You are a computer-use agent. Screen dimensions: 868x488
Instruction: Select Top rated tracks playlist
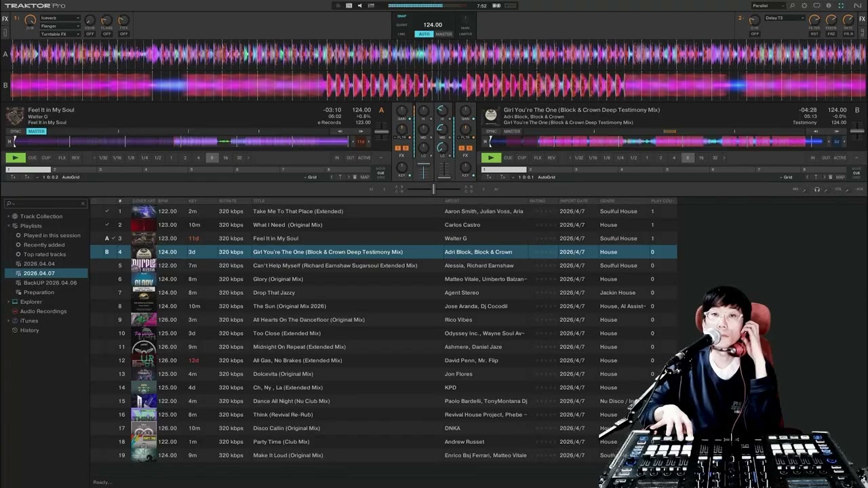coord(45,254)
